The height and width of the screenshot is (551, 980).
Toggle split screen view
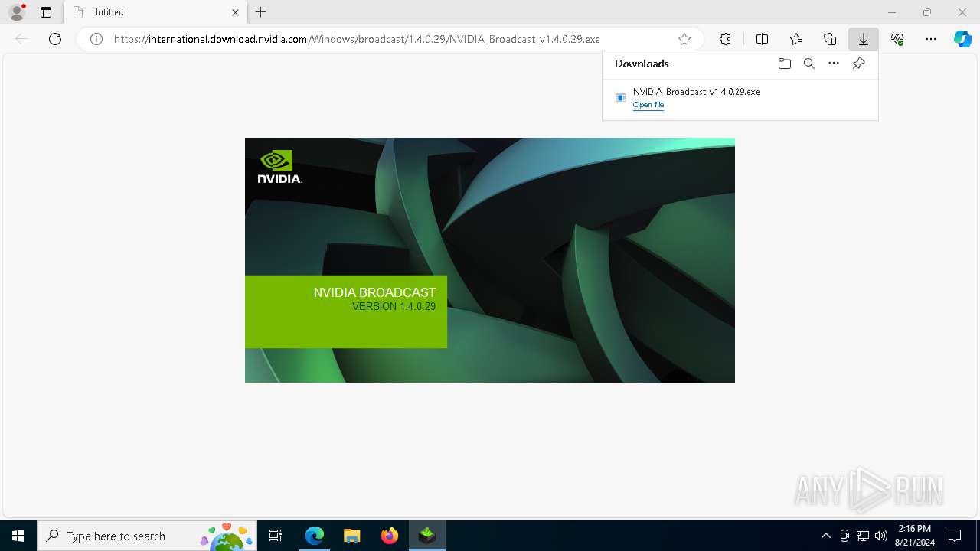(762, 39)
